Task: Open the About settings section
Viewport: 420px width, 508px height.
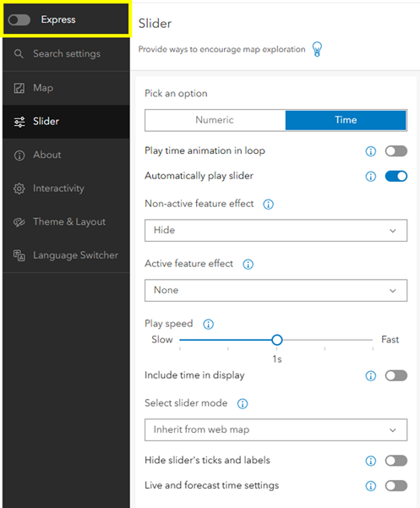Action: point(67,156)
